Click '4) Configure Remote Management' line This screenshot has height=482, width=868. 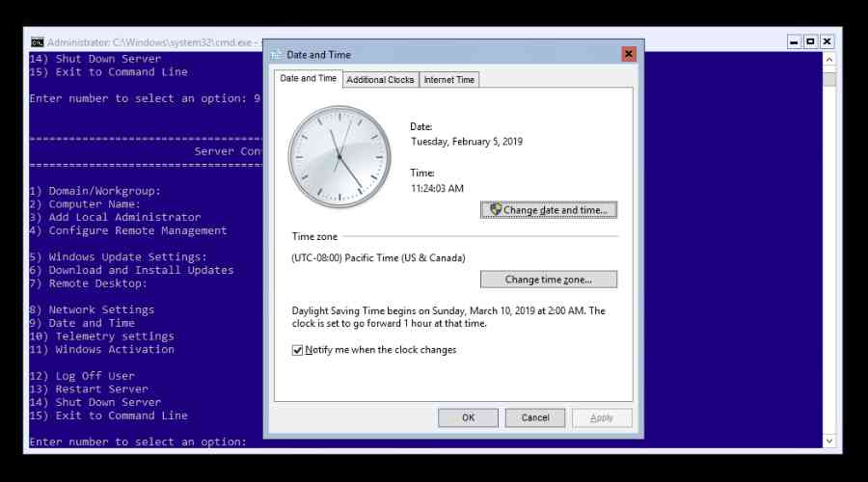(x=128, y=230)
